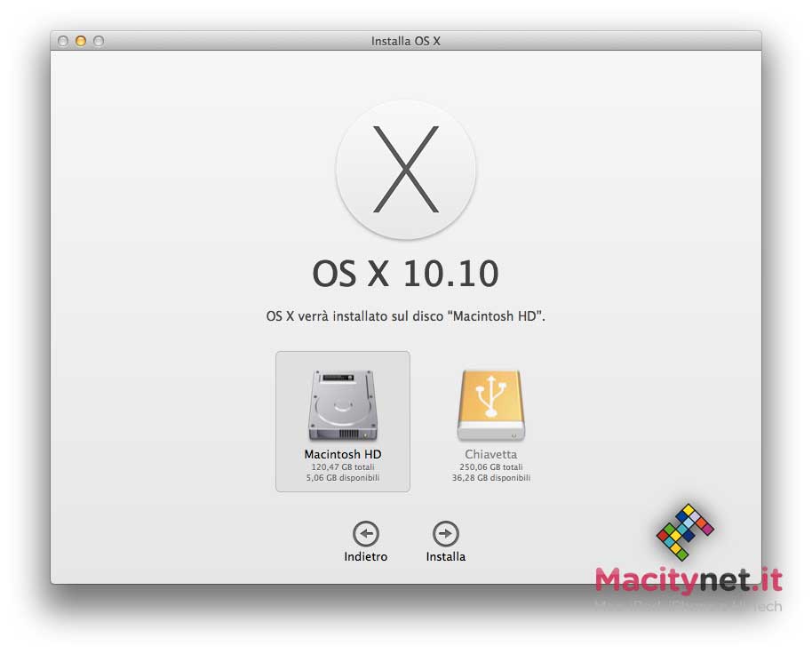
Task: Click the Installa label
Action: coord(446,556)
